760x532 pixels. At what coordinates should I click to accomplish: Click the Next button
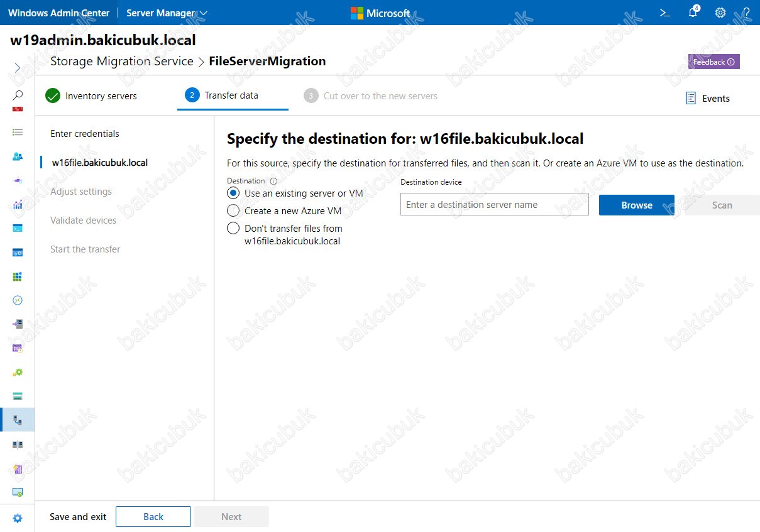coord(231,517)
